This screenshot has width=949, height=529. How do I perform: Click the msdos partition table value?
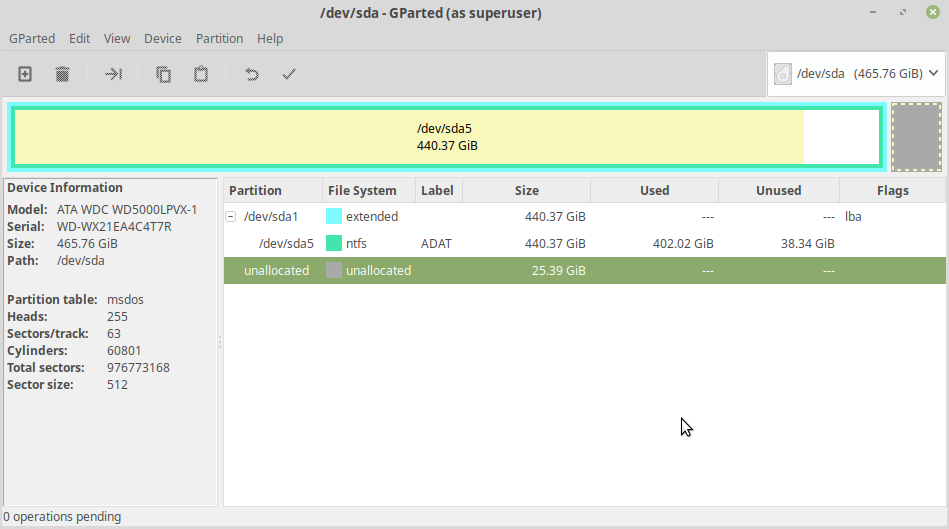click(125, 300)
